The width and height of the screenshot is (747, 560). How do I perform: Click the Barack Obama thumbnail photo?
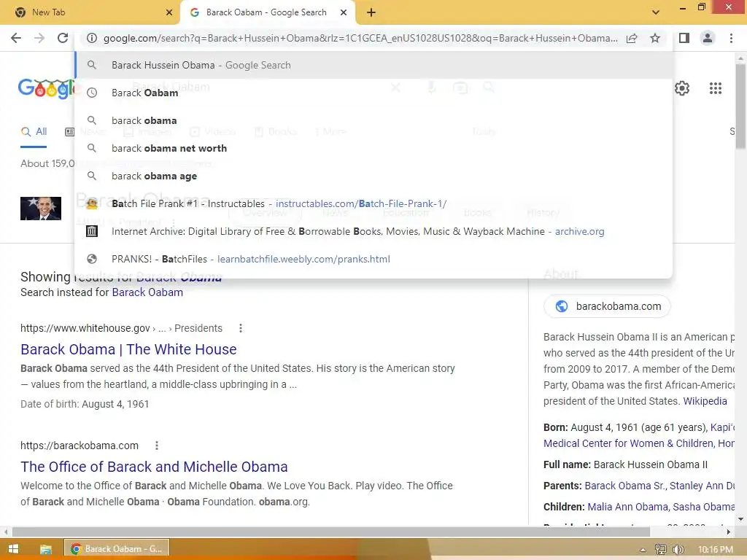pyautogui.click(x=41, y=208)
